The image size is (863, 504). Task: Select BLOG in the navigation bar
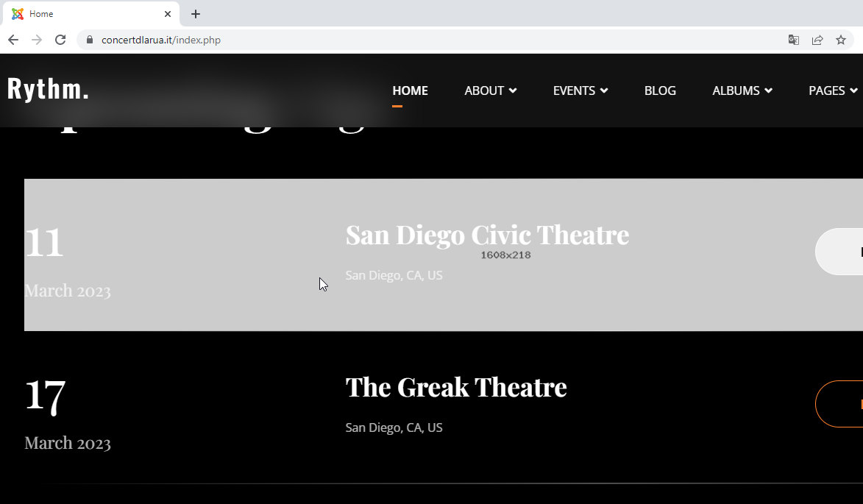[x=660, y=90]
